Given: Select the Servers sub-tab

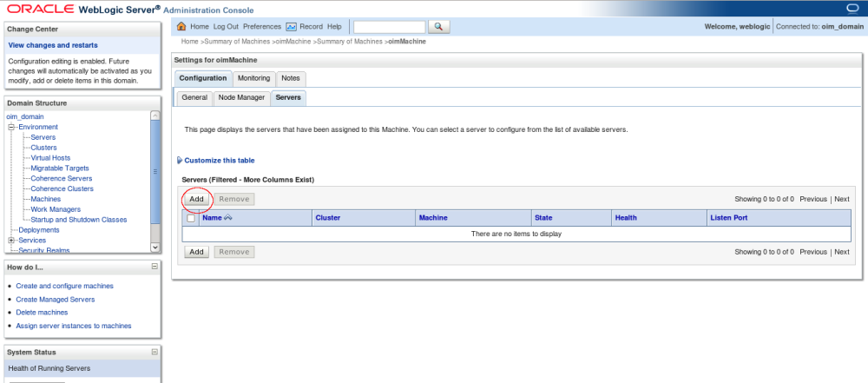Looking at the screenshot, I should coord(288,97).
